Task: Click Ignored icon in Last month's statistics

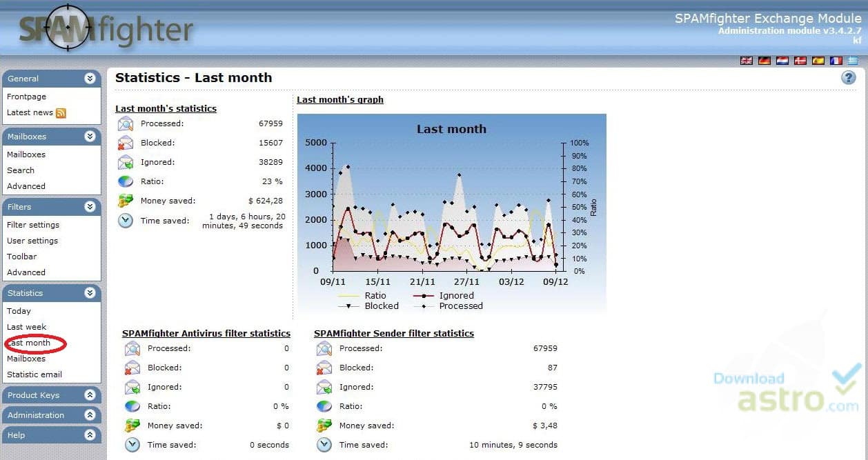Action: tap(125, 163)
